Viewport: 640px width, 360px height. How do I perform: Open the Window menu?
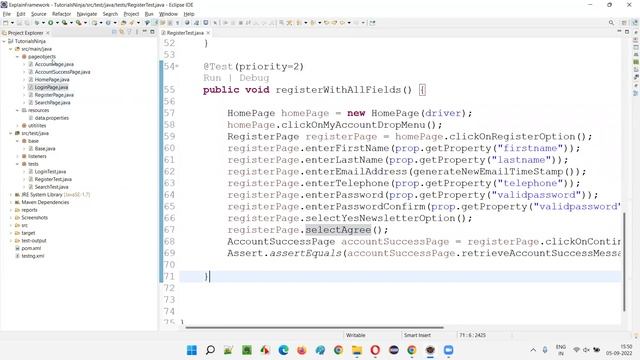(x=168, y=14)
